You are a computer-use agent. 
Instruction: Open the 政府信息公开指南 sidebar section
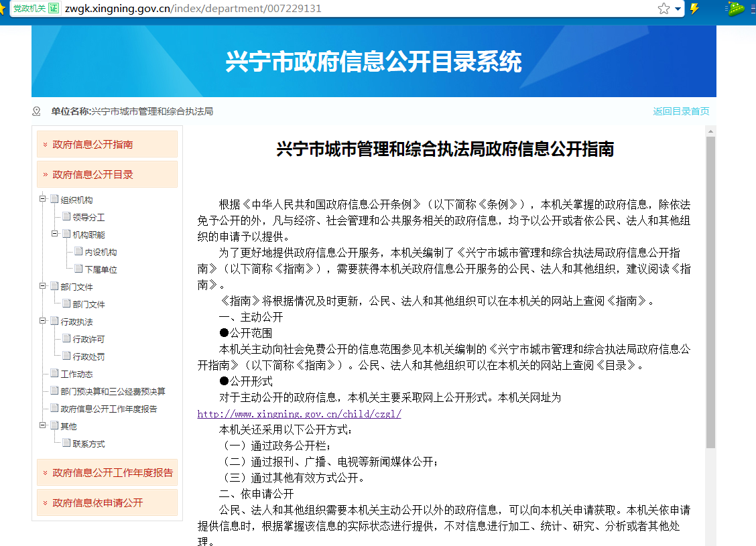point(107,144)
